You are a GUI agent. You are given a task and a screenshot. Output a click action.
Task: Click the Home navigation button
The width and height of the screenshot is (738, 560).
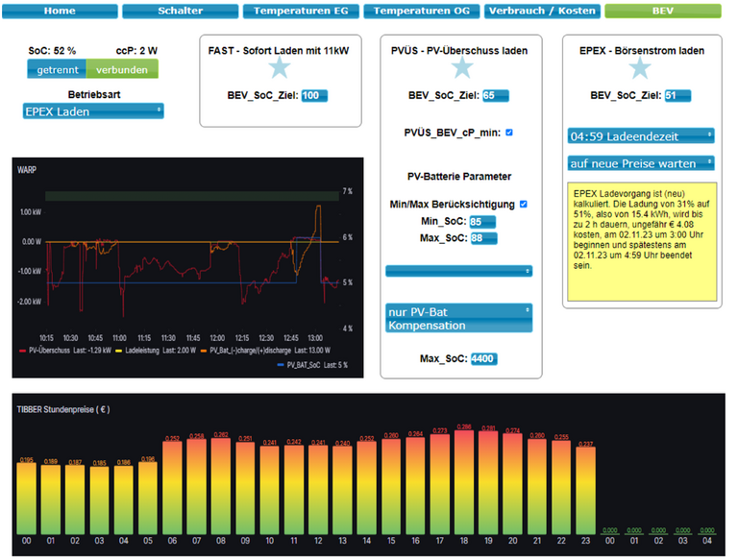click(x=60, y=12)
